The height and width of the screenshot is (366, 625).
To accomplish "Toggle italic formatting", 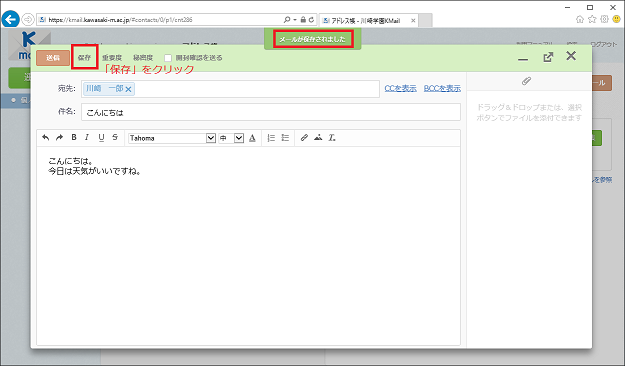I will (x=86, y=137).
